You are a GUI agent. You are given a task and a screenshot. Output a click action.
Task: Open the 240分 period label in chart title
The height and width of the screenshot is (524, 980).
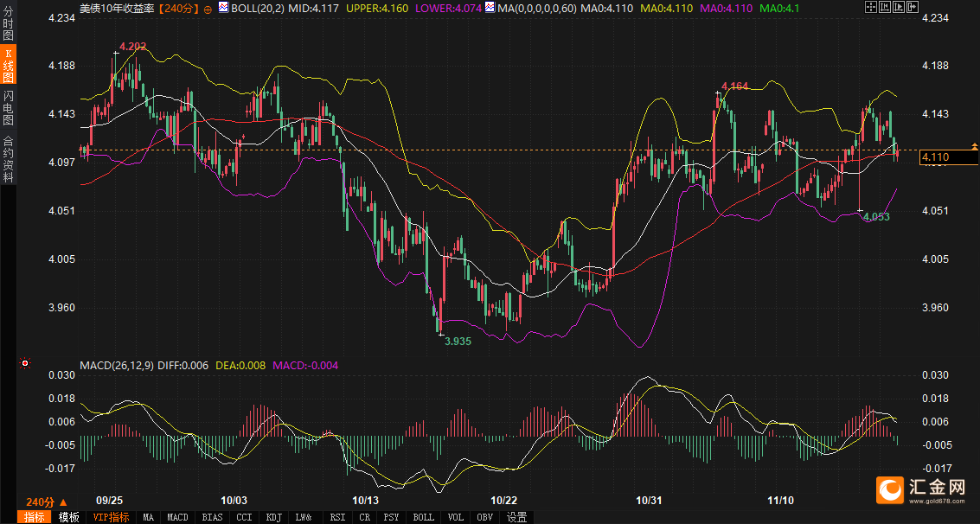pyautogui.click(x=180, y=8)
